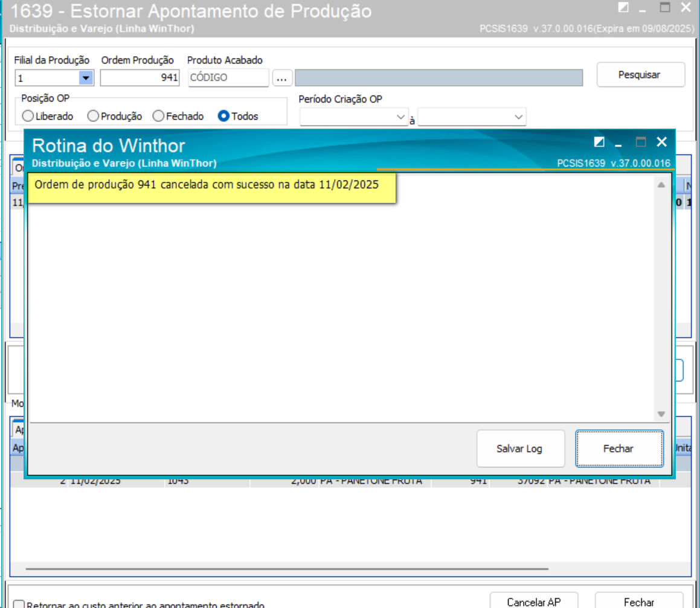This screenshot has width=700, height=608.
Task: Close the 1639 Estornar Apontamento window
Action: [x=686, y=7]
